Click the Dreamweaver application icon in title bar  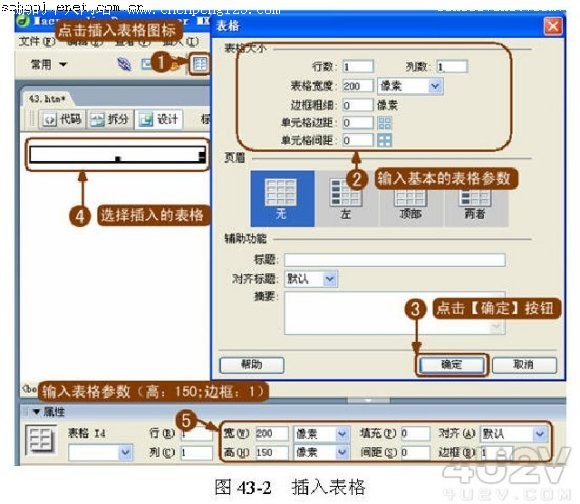coord(24,20)
